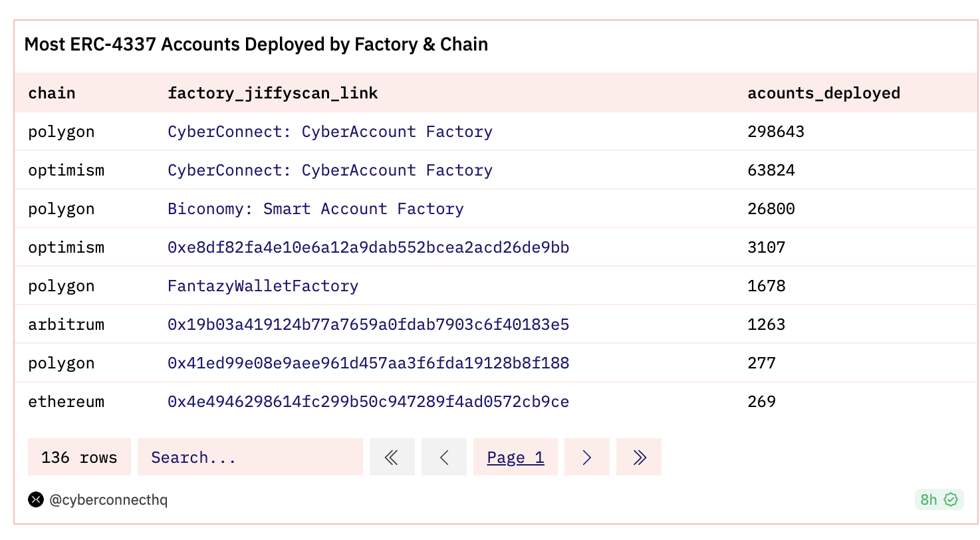Click the @cyberconnecthq author handle
Image resolution: width=980 pixels, height=540 pixels.
[108, 499]
